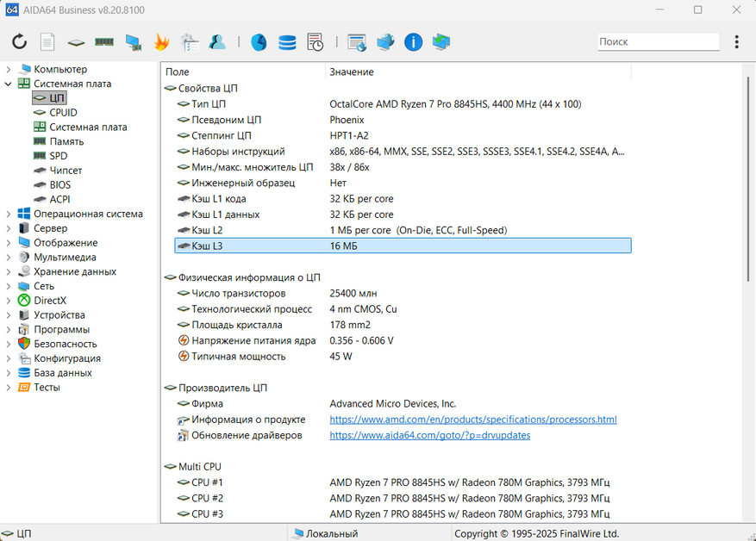Select the Кэш L2 row
756x541 pixels.
tap(403, 230)
